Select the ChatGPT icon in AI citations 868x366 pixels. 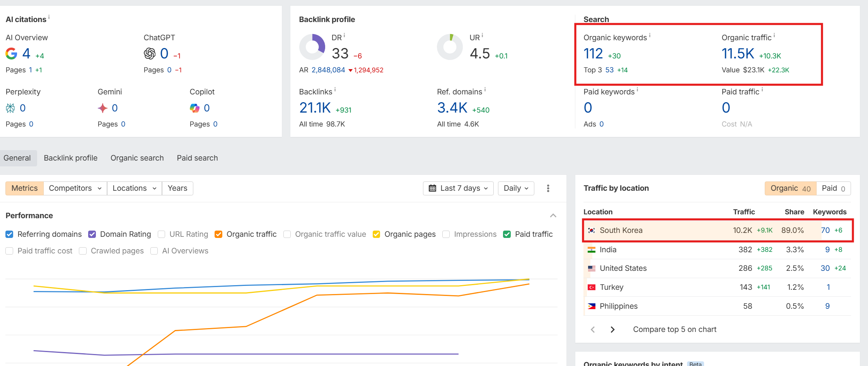pyautogui.click(x=151, y=53)
